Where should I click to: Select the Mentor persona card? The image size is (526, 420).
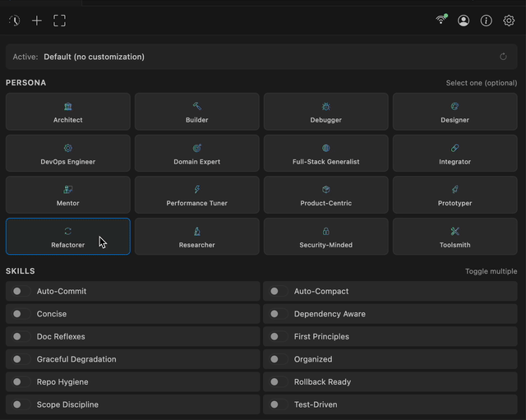coord(68,195)
